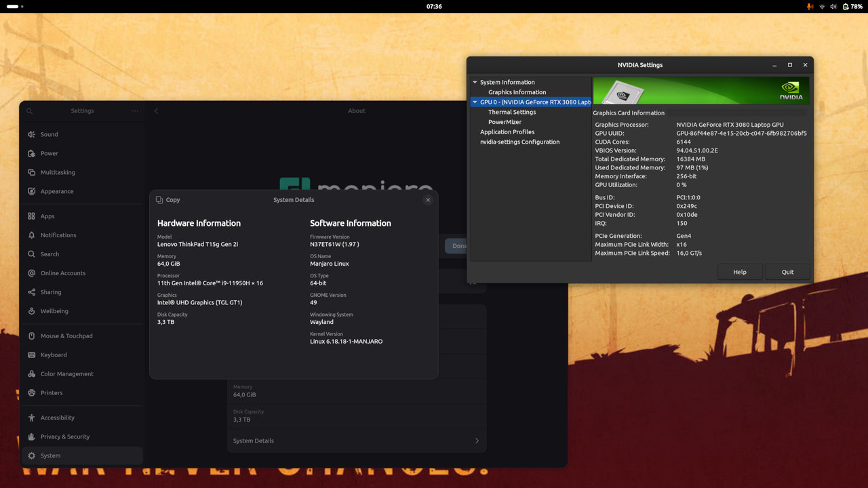
Task: Click the Multitasking icon in Settings sidebar
Action: [31, 172]
